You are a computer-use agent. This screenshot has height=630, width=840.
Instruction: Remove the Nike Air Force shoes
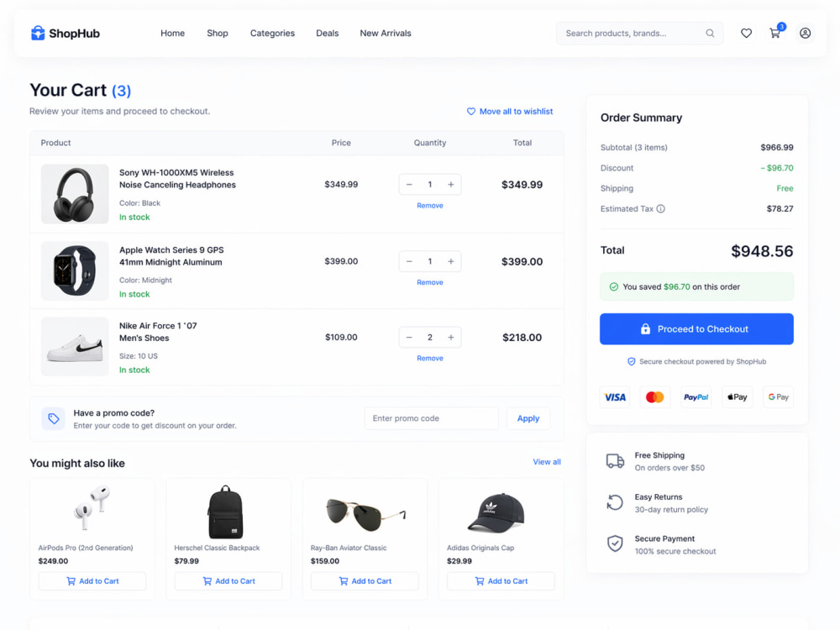(430, 359)
